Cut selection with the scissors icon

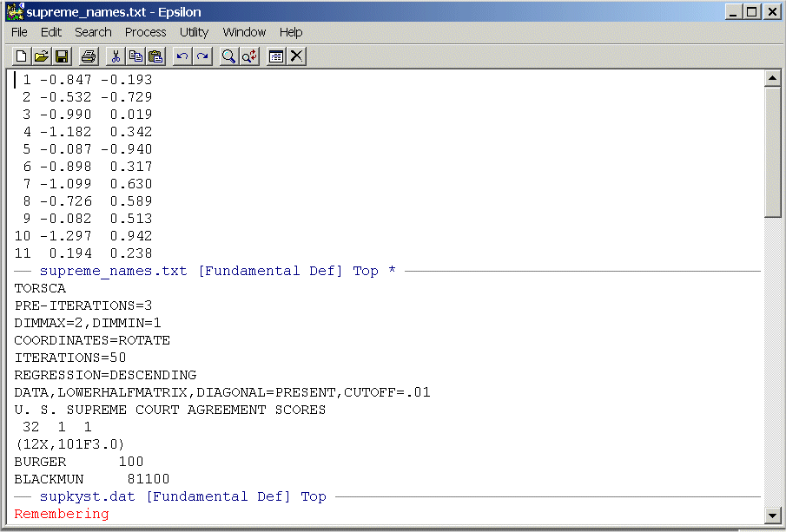(x=115, y=56)
